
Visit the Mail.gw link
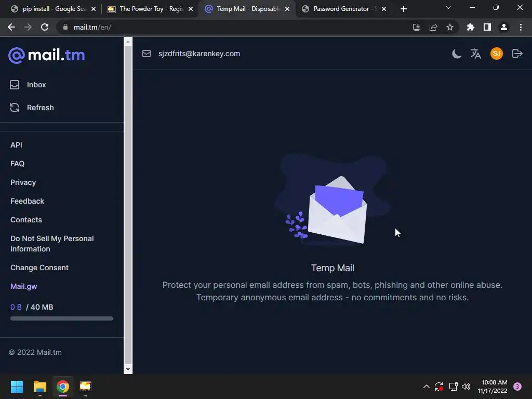click(24, 286)
